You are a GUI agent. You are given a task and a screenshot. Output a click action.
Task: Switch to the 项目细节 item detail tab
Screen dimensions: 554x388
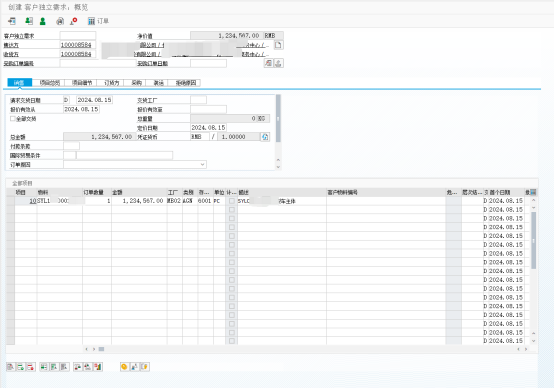pos(82,83)
